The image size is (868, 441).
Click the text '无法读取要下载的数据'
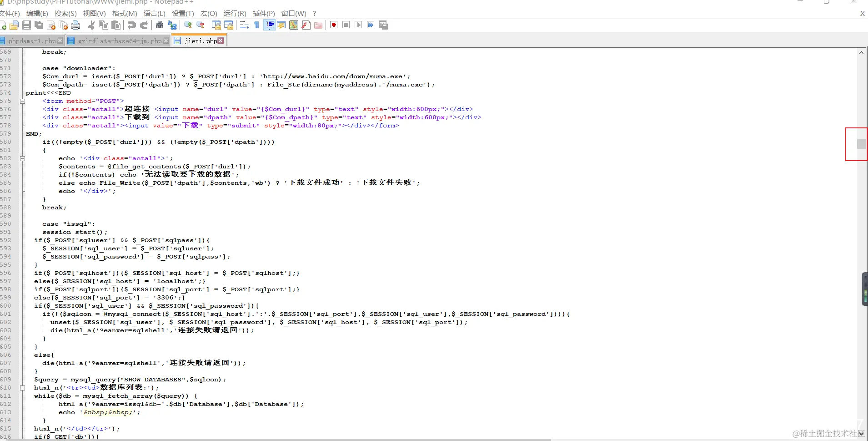(x=188, y=174)
